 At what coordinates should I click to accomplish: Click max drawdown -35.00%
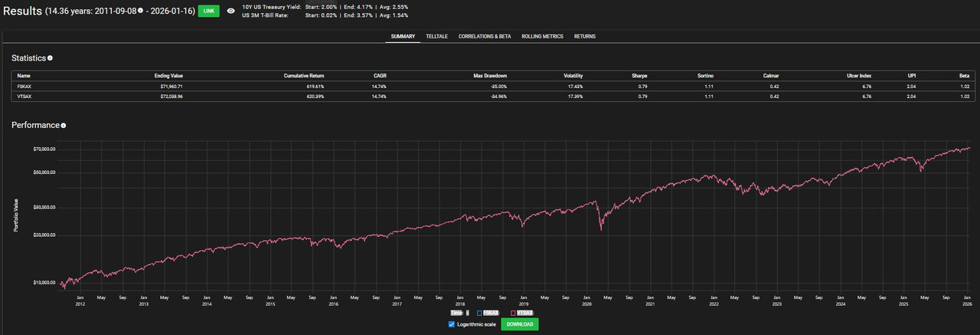click(x=498, y=87)
